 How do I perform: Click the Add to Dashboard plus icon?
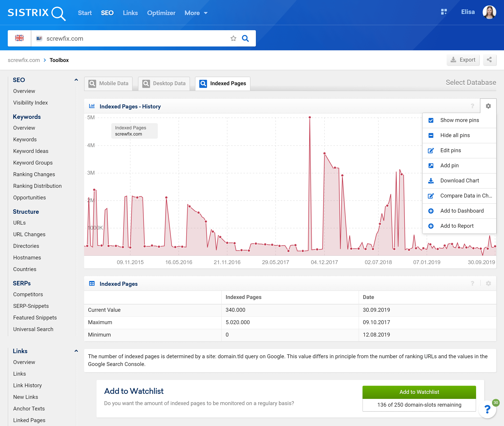[x=431, y=211]
